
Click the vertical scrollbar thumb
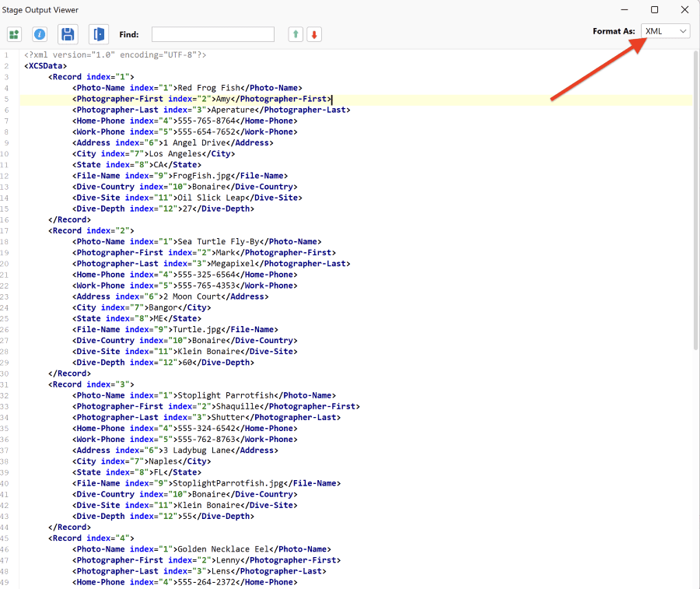click(x=695, y=201)
